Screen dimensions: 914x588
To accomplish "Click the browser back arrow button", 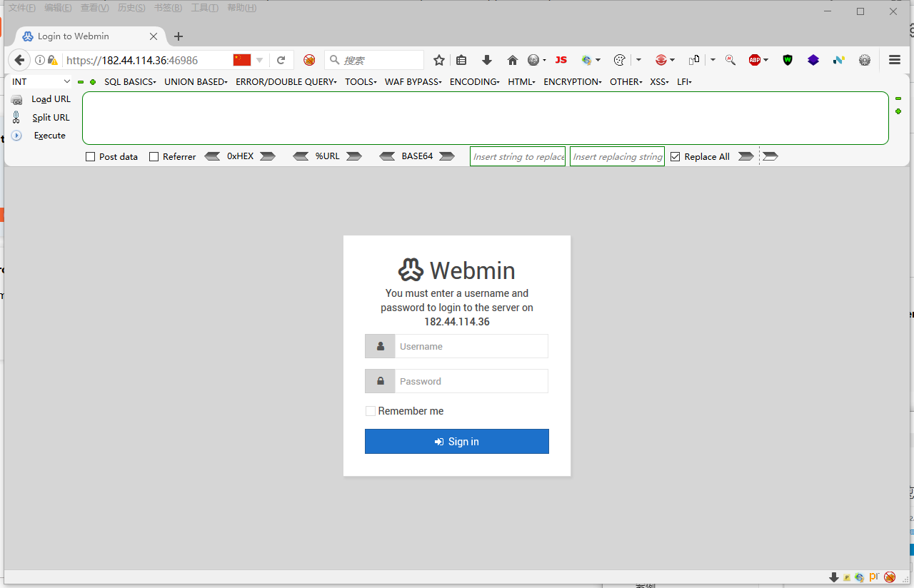I will [x=19, y=60].
